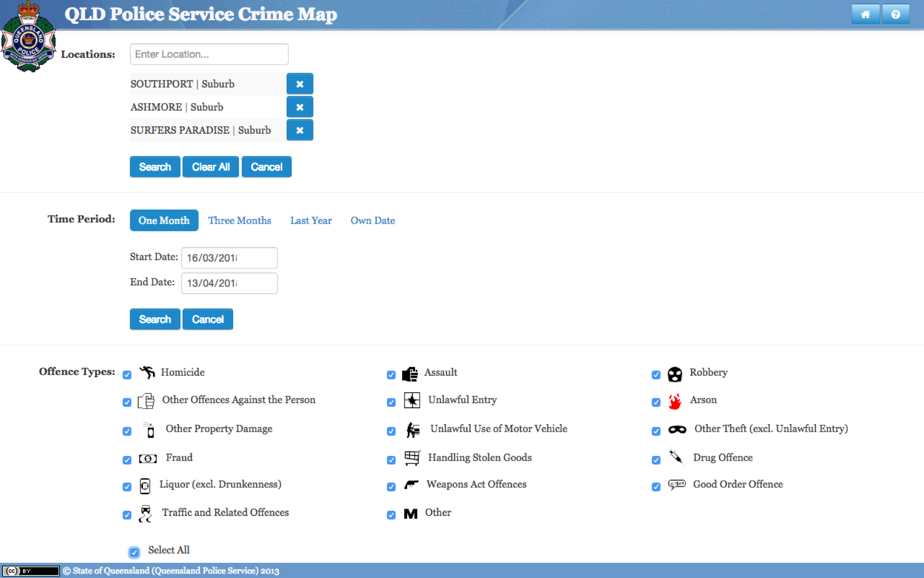Click the Locations Search button
This screenshot has width=924, height=578.
[155, 167]
